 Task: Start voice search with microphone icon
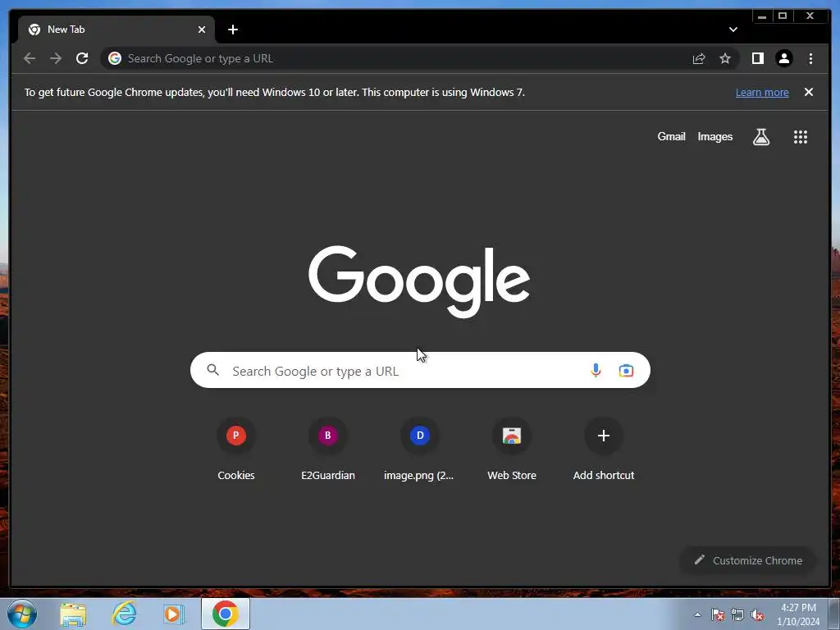click(x=596, y=370)
